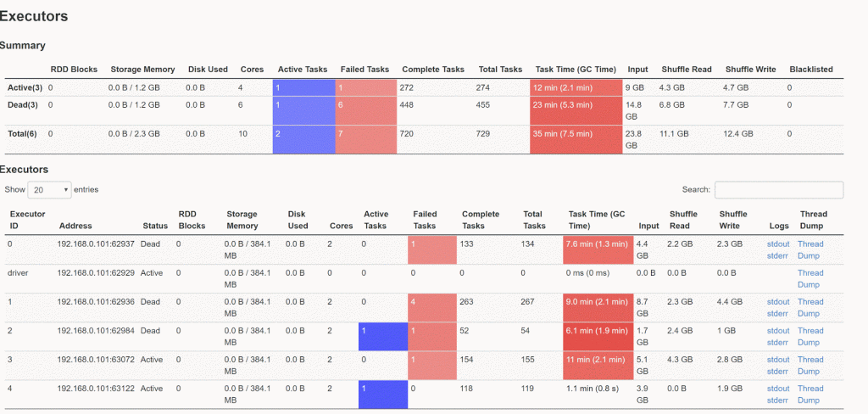
Task: Click the total tasks value 729
Action: pos(483,133)
